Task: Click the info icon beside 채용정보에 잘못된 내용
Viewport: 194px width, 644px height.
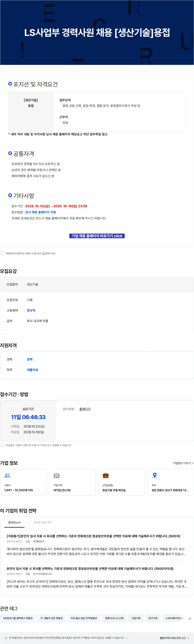Action: (2, 254)
